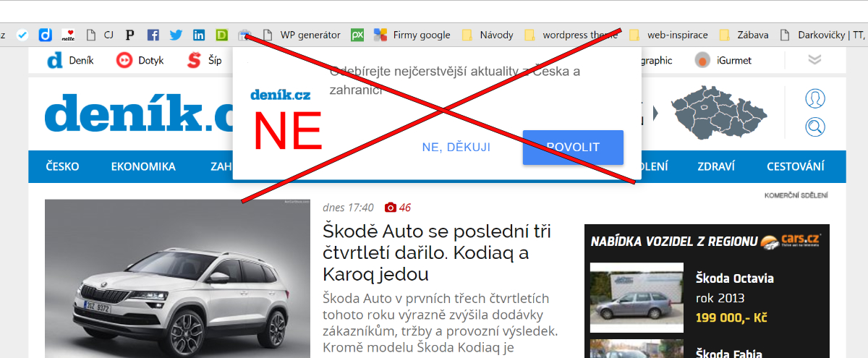Viewport: 868px width, 358px height.
Task: Open the web-inspirace bookmark folder
Action: pos(669,35)
